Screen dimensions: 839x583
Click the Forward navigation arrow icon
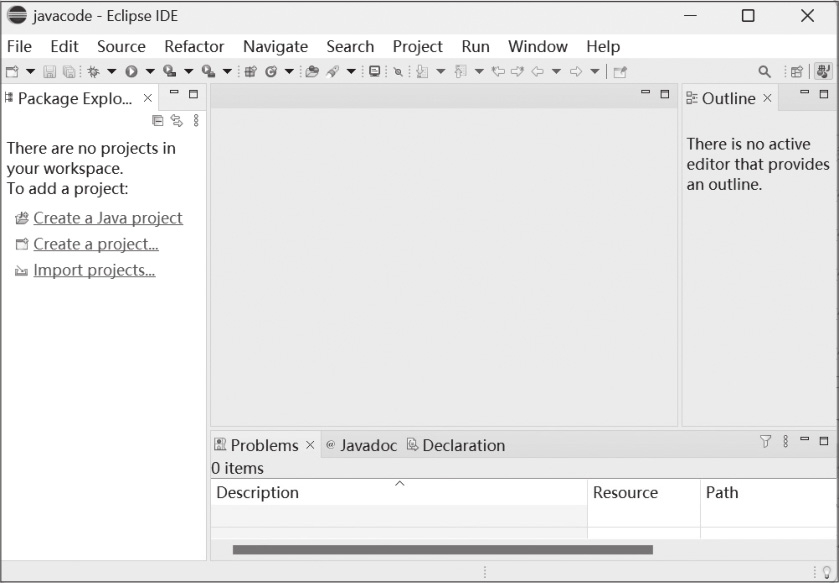[x=576, y=71]
